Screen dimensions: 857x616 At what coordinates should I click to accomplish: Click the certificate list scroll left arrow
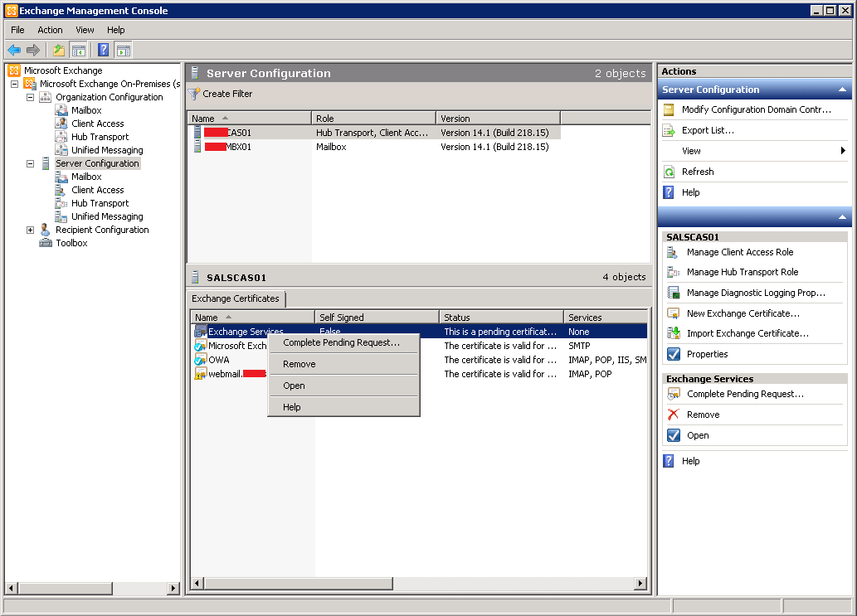[197, 583]
